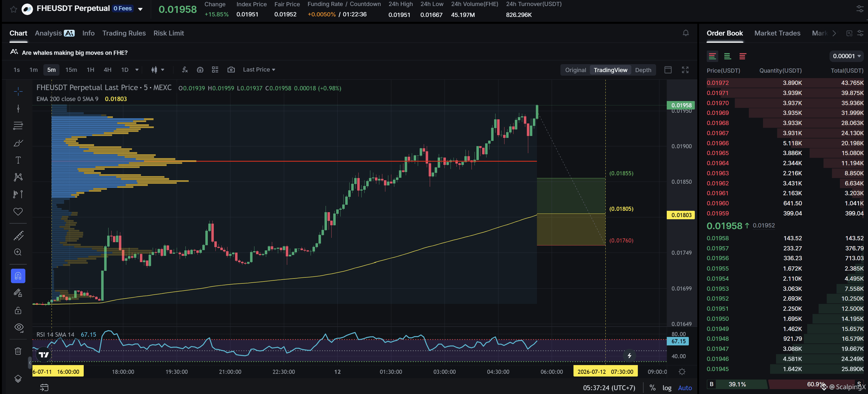Select the crosshair cursor tool
868x394 pixels.
point(18,91)
